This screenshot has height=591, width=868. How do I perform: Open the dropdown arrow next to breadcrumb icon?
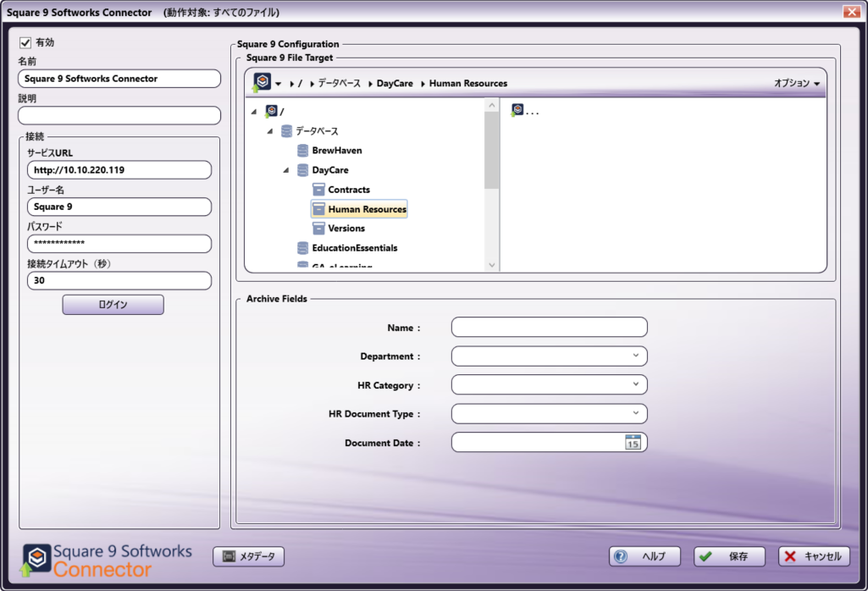click(278, 84)
